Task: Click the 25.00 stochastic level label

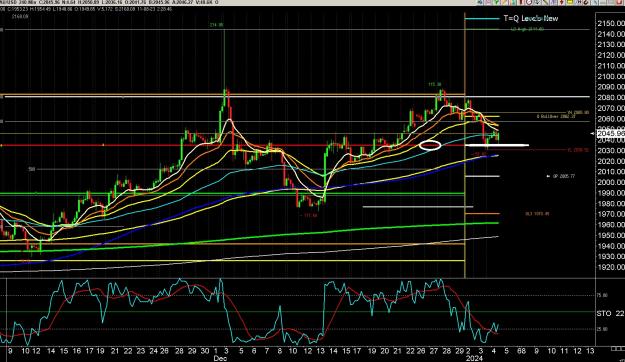Action: (x=602, y=329)
